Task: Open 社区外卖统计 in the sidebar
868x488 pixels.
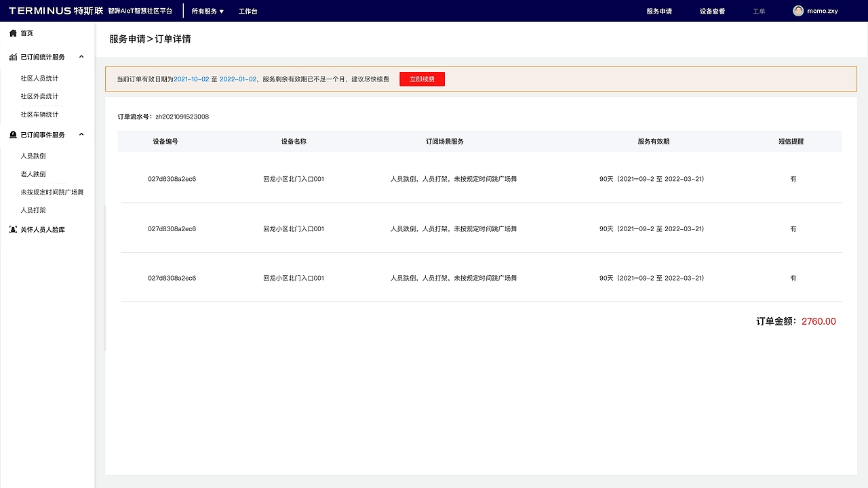Action: [x=39, y=96]
